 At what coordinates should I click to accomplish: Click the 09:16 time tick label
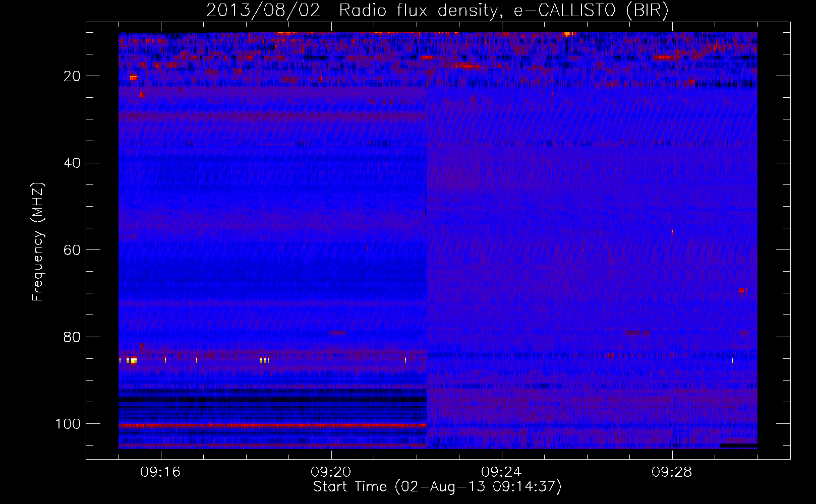[x=160, y=472]
